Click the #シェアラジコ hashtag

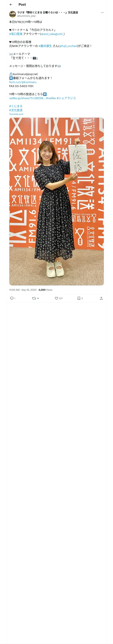point(66,98)
